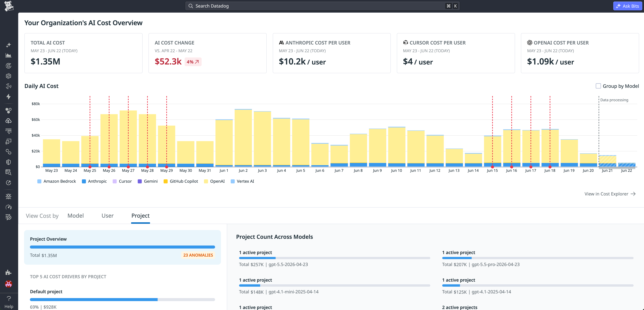Viewport: 644px width, 310px height.
Task: Click the sparkle icon in the sidebar
Action: [9, 45]
